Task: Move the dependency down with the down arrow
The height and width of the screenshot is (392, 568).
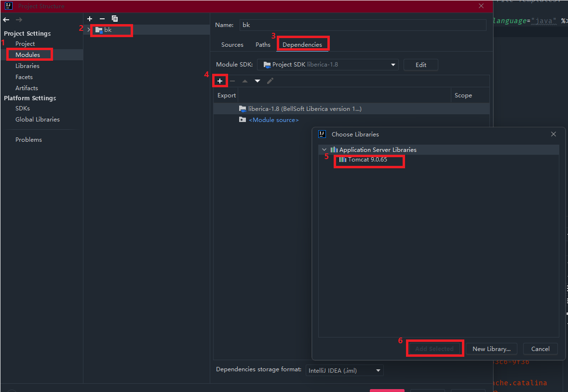Action: click(257, 81)
